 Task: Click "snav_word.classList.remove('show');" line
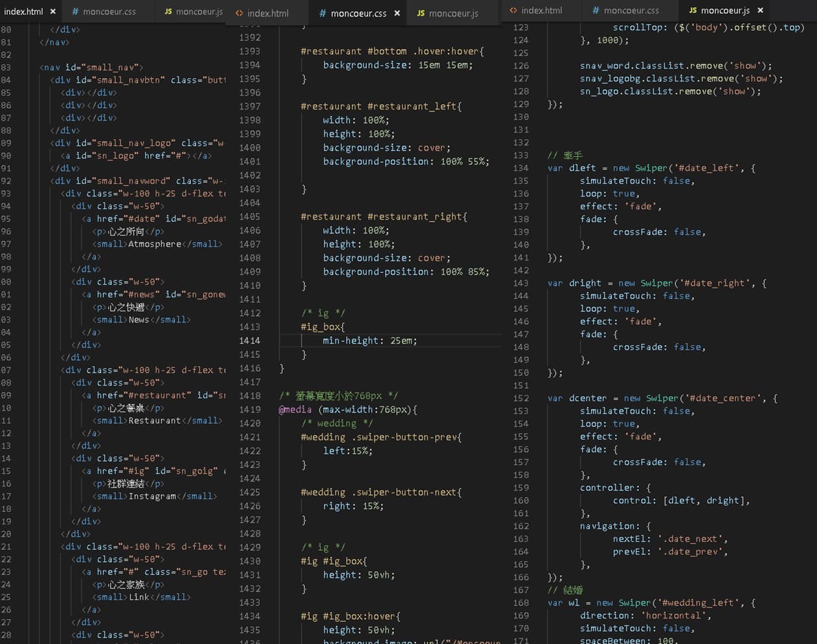pos(676,66)
